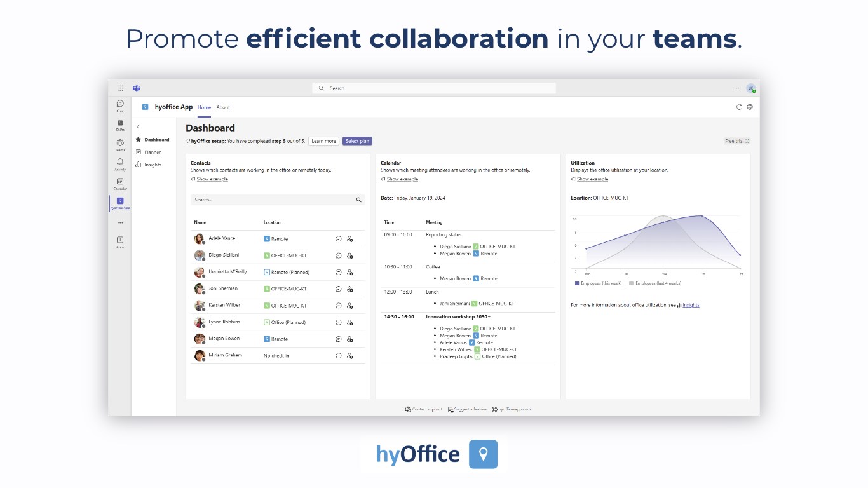This screenshot has height=488, width=868.
Task: Switch to the Home tab
Action: click(204, 107)
